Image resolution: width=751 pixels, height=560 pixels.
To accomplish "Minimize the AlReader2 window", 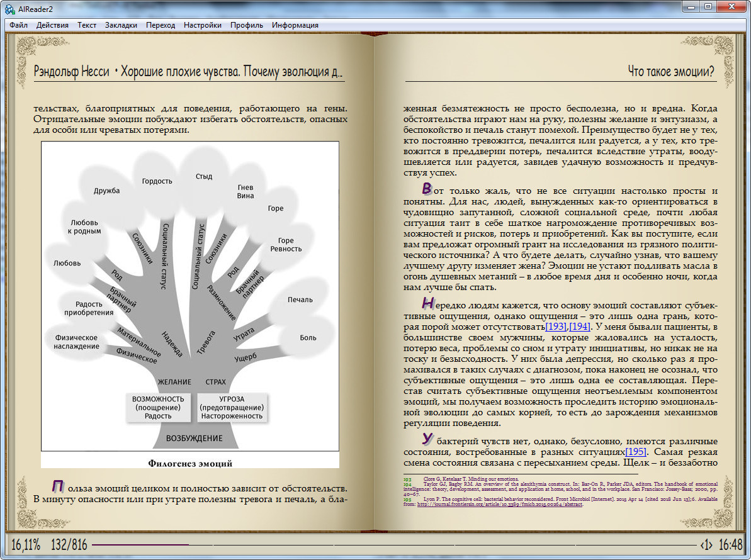I will pyautogui.click(x=691, y=7).
